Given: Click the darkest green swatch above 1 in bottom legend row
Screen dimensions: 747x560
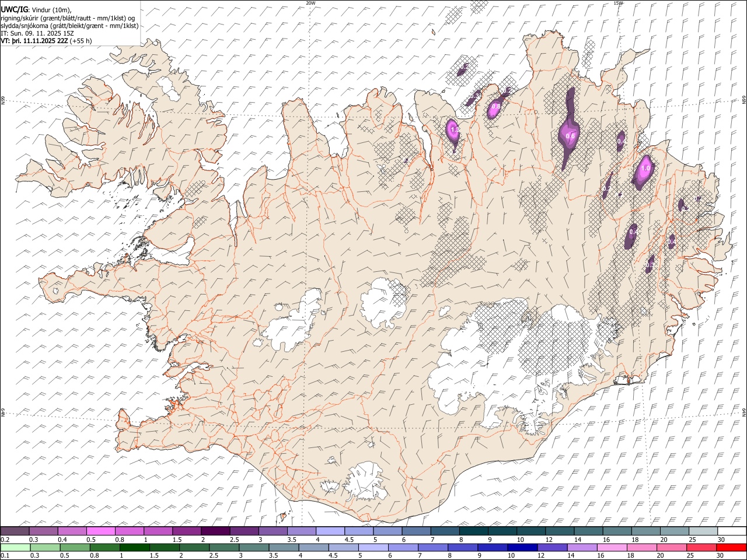Looking at the screenshot, I should tap(135, 547).
